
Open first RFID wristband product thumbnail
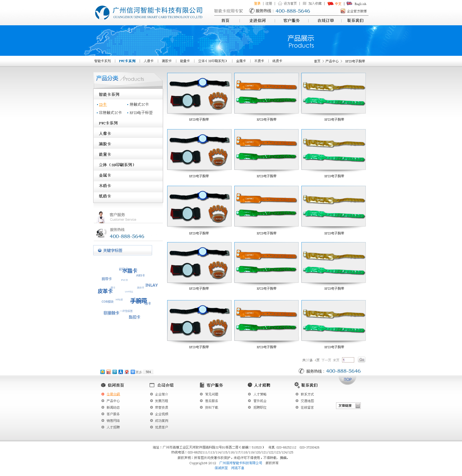point(199,93)
